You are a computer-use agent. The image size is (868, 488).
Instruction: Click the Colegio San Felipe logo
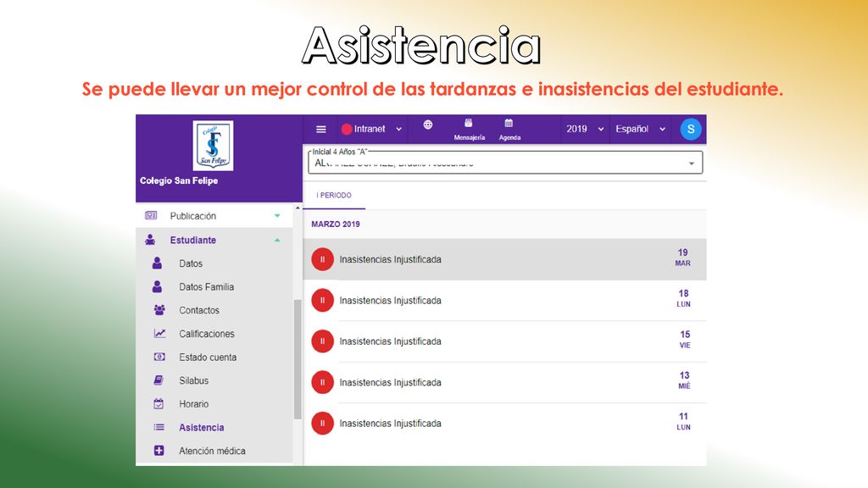tap(213, 146)
